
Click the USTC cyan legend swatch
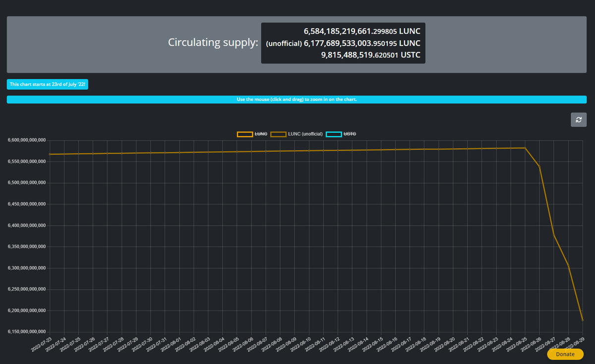pos(334,134)
